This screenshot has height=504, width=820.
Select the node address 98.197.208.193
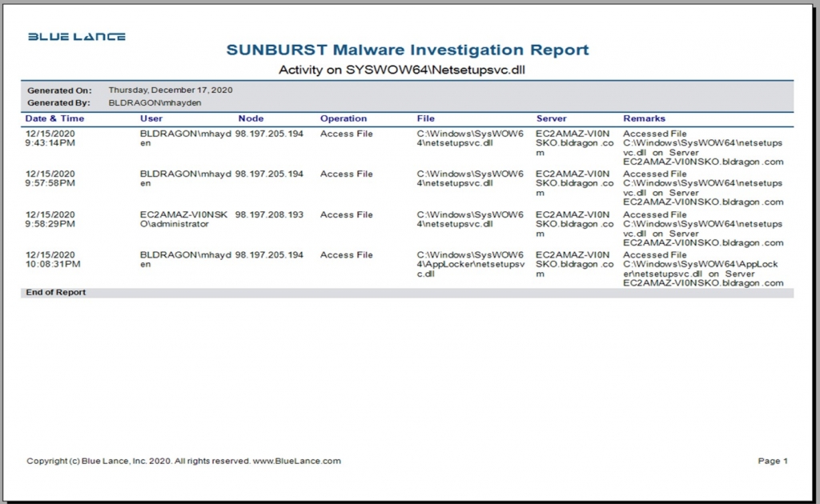(269, 214)
